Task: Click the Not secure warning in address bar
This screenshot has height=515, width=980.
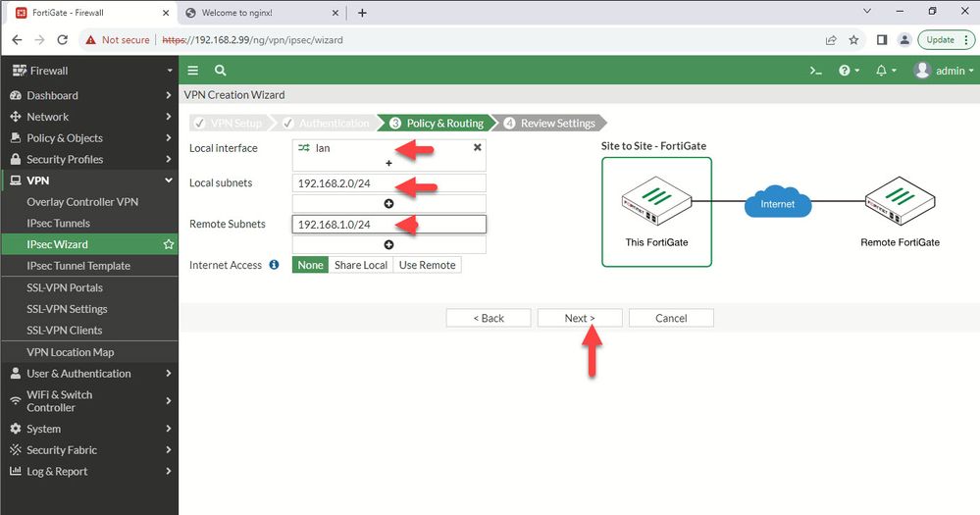Action: pos(118,40)
